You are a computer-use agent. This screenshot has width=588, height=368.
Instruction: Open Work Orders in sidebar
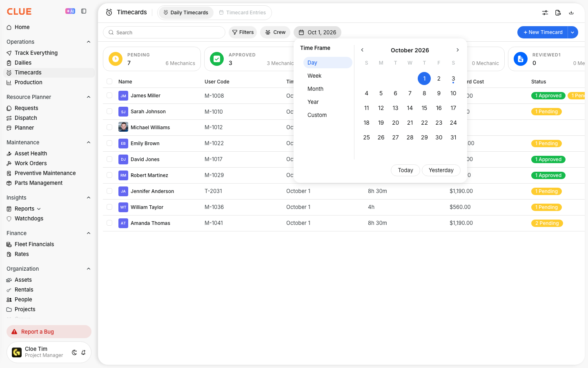pos(49,163)
